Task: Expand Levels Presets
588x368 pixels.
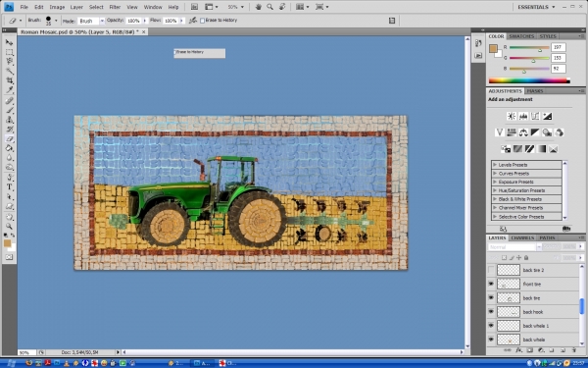Action: (495, 165)
